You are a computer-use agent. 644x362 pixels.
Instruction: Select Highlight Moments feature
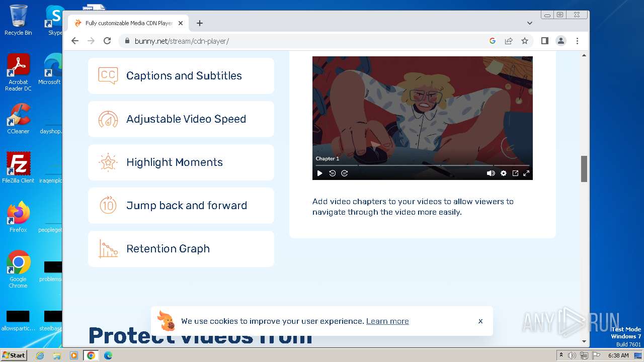click(x=181, y=162)
